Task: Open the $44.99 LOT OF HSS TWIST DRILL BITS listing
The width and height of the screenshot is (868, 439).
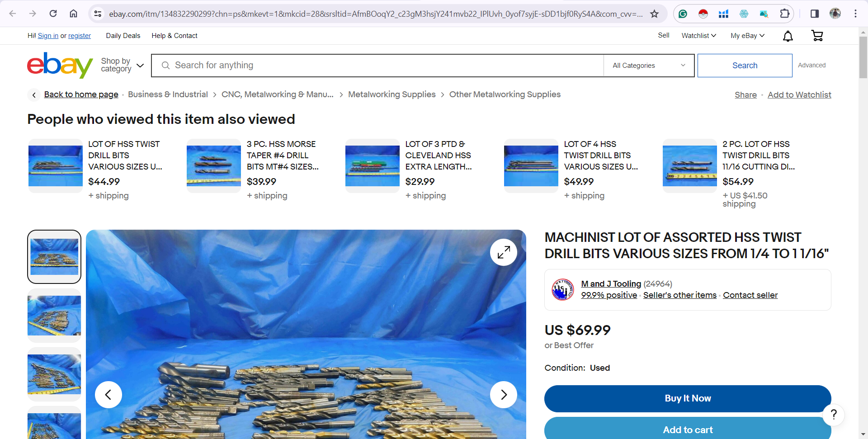Action: 125,155
